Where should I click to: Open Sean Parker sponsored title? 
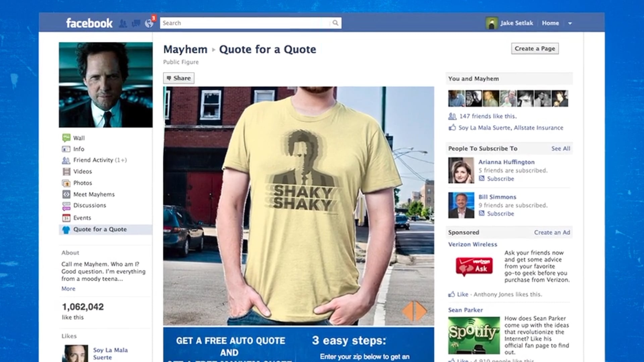point(466,310)
